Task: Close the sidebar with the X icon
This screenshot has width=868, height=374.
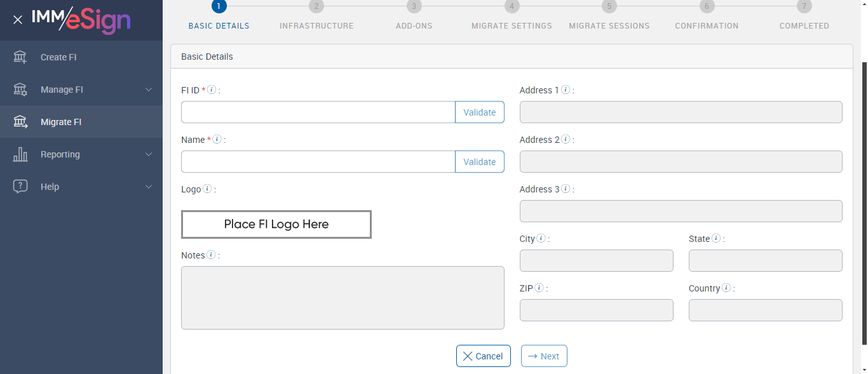Action: [18, 20]
